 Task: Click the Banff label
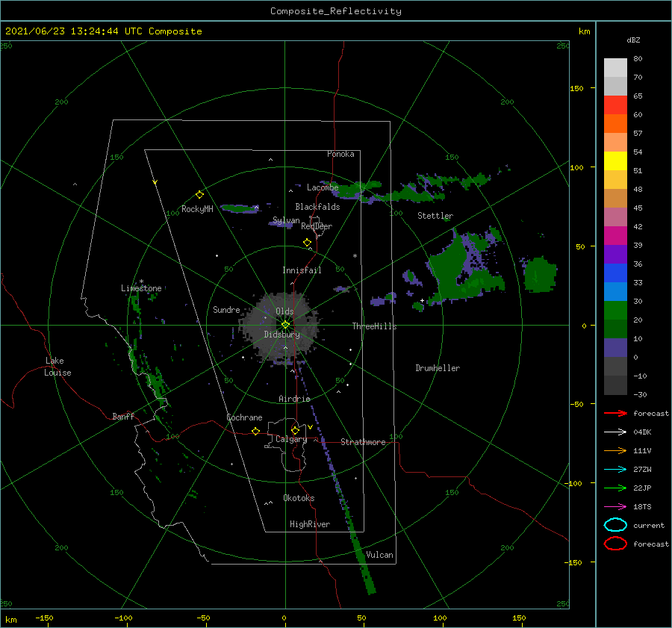point(123,416)
